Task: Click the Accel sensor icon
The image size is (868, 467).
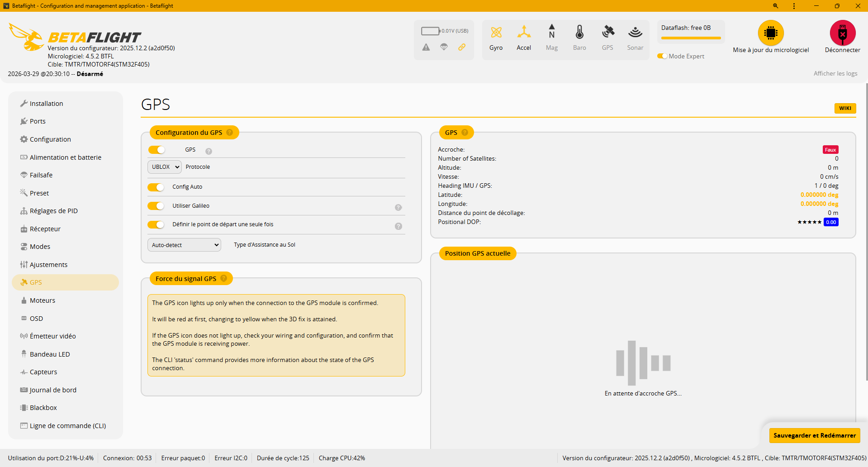Action: [x=524, y=33]
